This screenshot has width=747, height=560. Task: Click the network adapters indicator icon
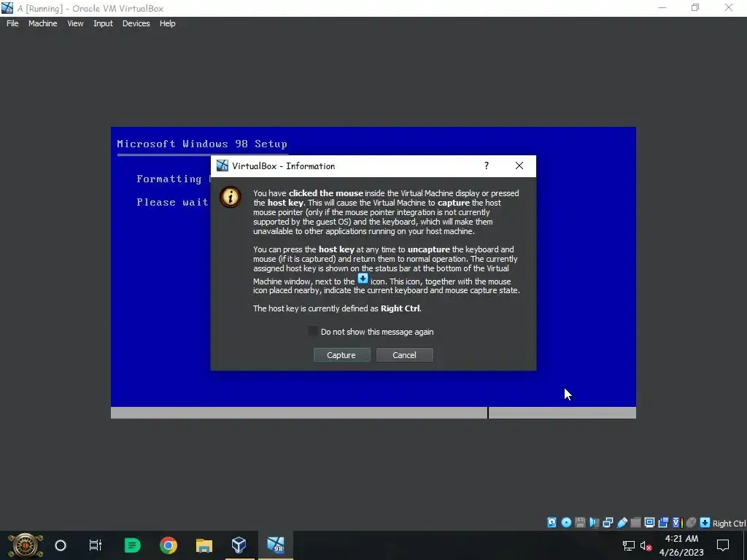(608, 522)
